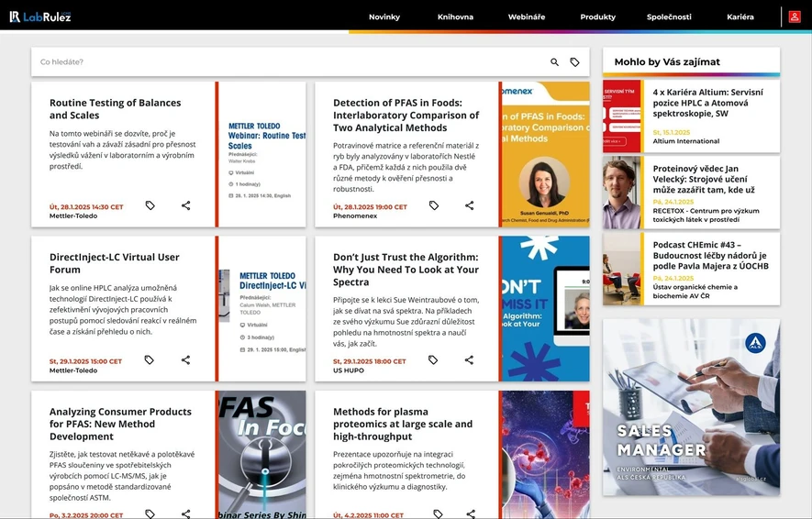Open the user account icon
The image size is (812, 519).
pos(795,17)
